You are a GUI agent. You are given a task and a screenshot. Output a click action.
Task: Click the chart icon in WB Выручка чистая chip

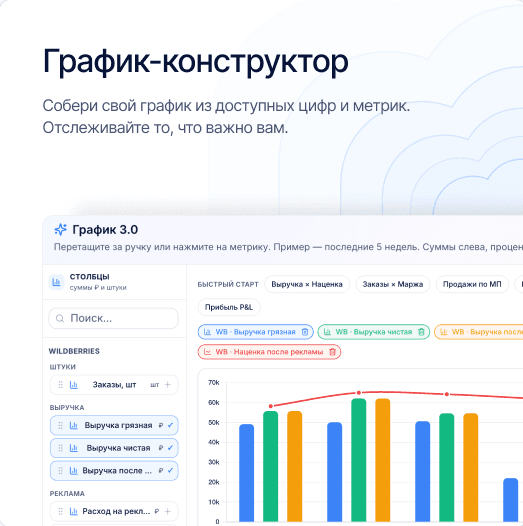(x=327, y=332)
